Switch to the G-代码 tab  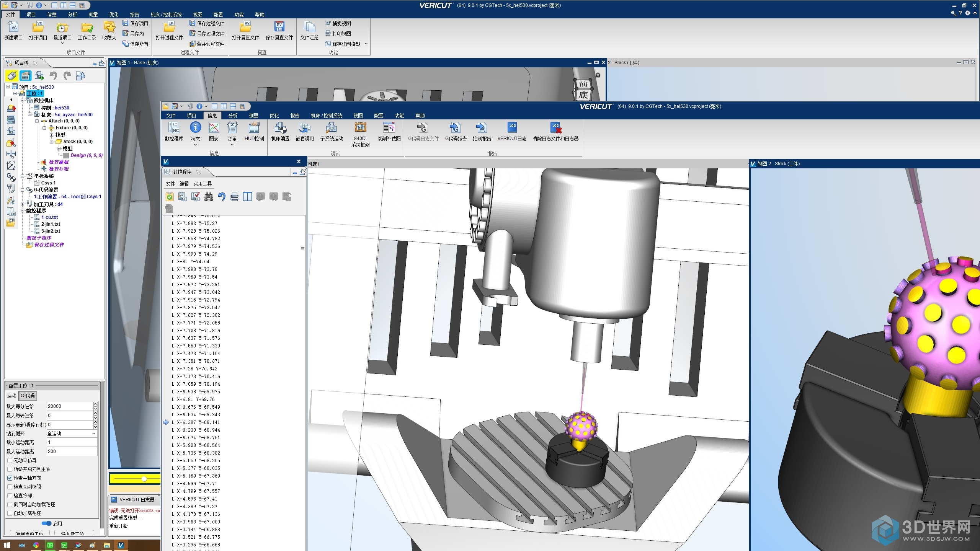[28, 396]
